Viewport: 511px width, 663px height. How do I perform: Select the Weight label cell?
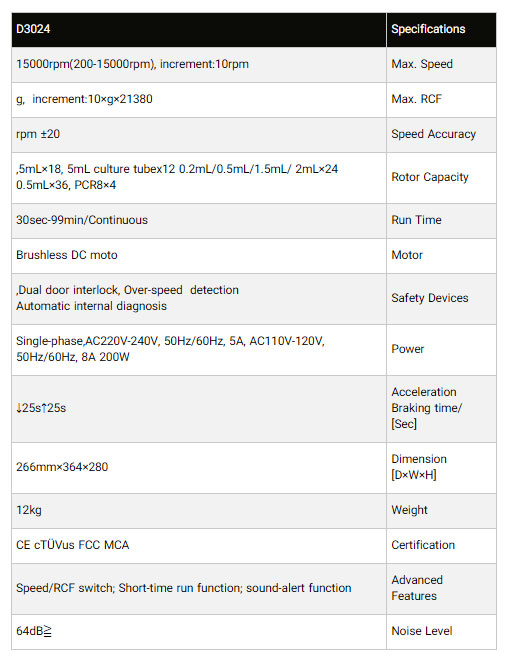(441, 511)
